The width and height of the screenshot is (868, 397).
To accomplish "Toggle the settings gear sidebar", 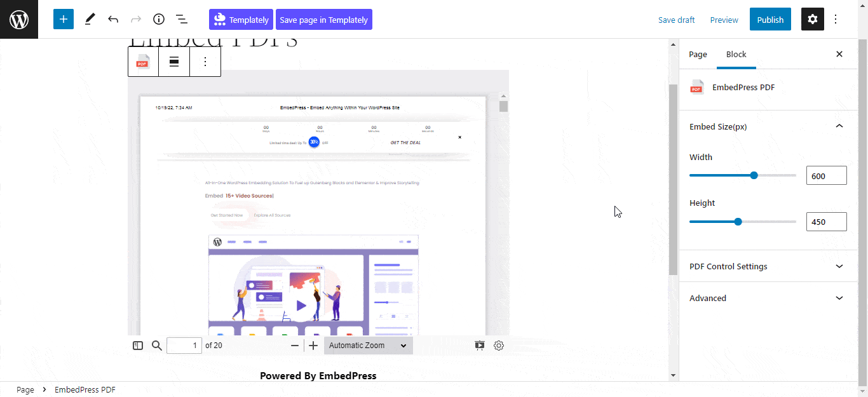I will point(813,19).
